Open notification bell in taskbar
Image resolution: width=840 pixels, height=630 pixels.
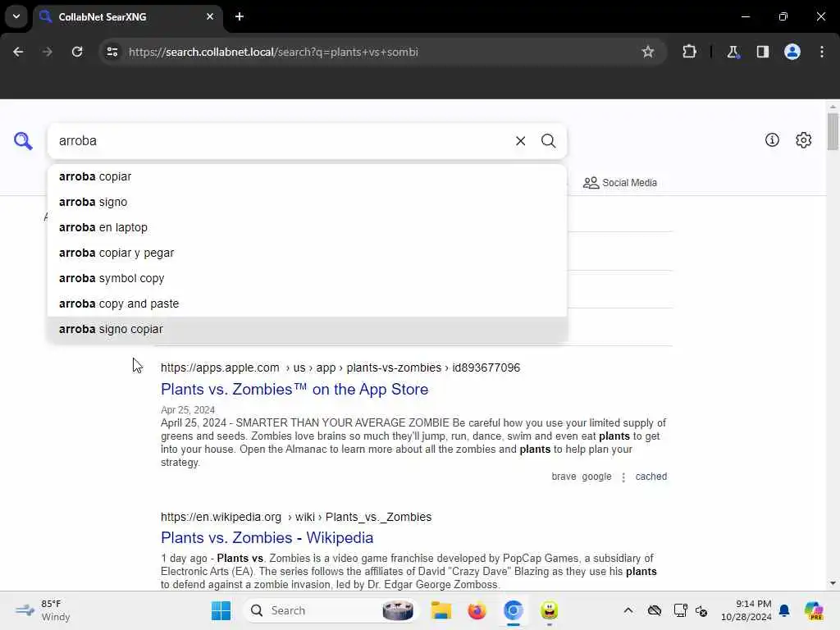(784, 610)
